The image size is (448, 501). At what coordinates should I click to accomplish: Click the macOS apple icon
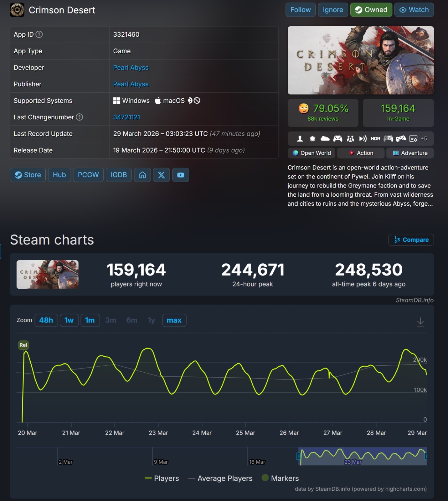pyautogui.click(x=158, y=101)
